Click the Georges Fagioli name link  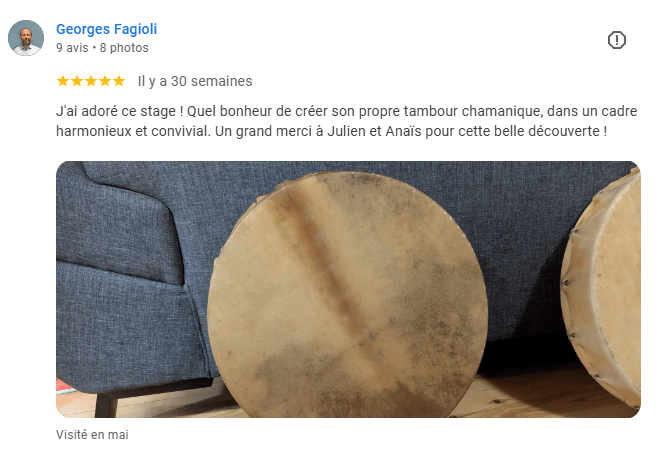[x=106, y=29]
